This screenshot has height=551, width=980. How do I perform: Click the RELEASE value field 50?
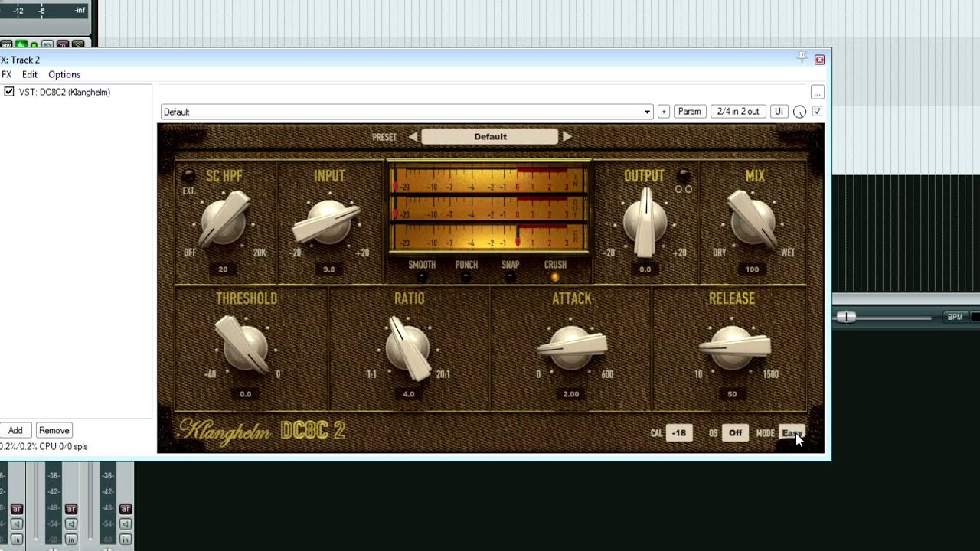pos(733,394)
